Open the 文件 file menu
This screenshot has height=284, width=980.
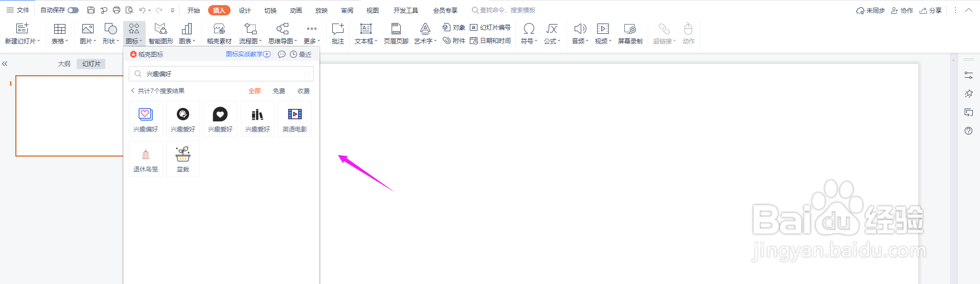pyautogui.click(x=18, y=10)
